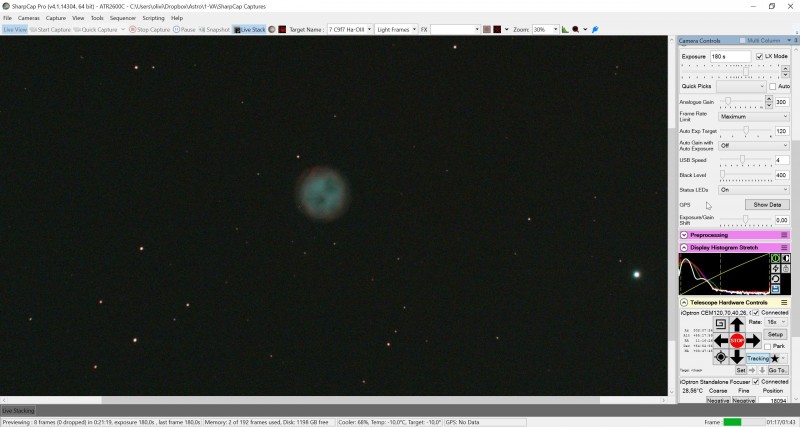Click the red square icon before Target Name
The width and height of the screenshot is (800, 427).
pyautogui.click(x=282, y=30)
